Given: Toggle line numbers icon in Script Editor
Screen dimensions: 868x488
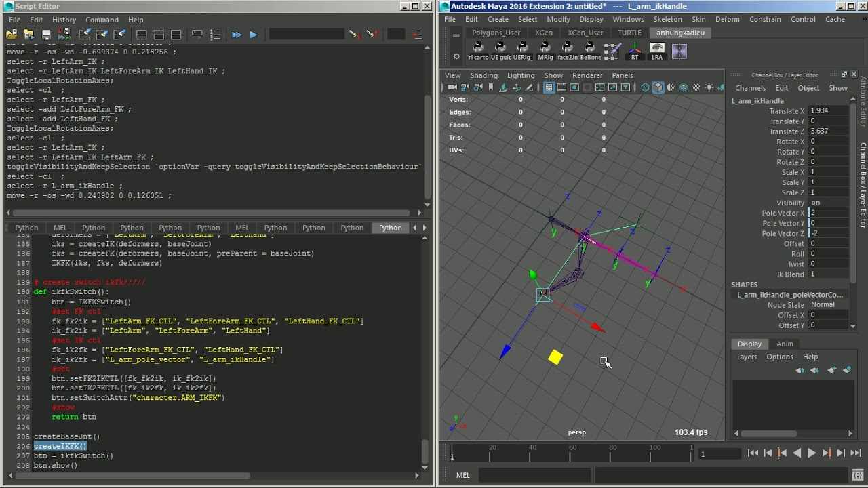Looking at the screenshot, I should [215, 34].
